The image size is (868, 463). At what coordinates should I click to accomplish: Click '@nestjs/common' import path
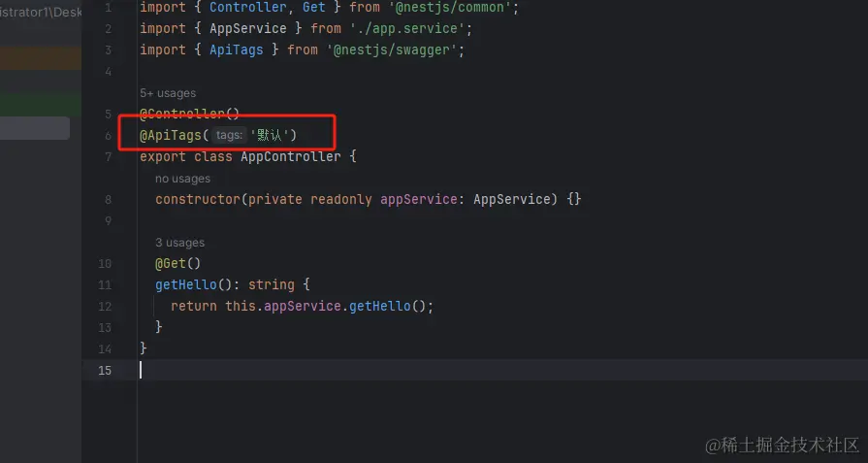click(449, 8)
